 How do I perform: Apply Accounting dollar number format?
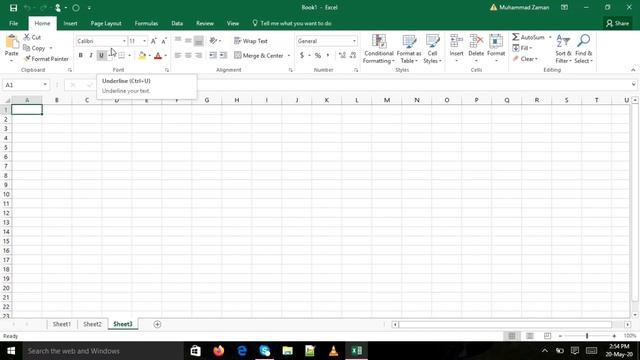pyautogui.click(x=302, y=55)
